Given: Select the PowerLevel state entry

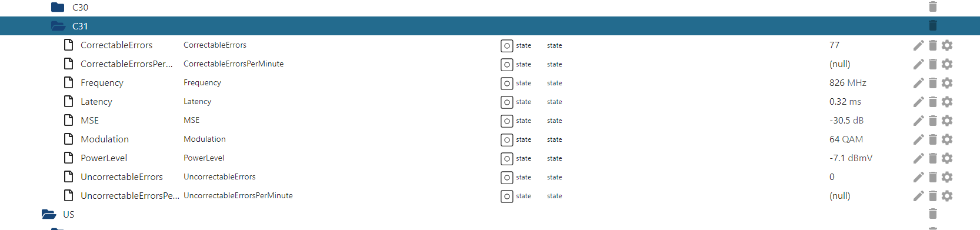Looking at the screenshot, I should pyautogui.click(x=104, y=158).
